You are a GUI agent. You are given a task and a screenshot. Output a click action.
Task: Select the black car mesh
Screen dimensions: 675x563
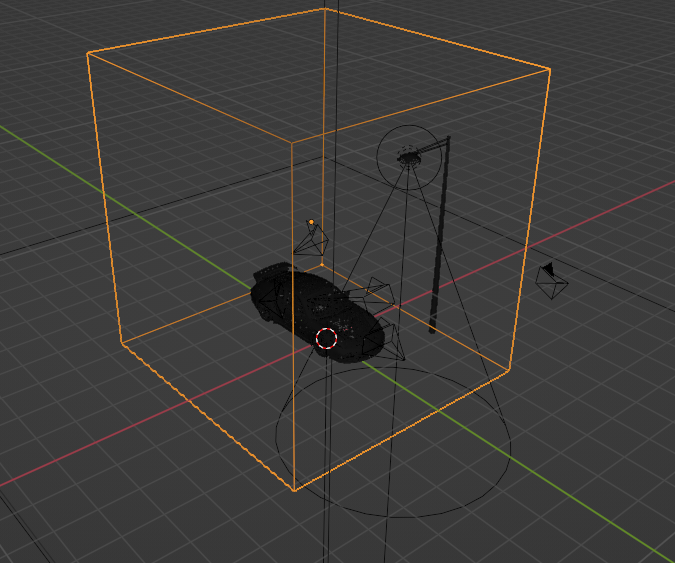[x=317, y=311]
